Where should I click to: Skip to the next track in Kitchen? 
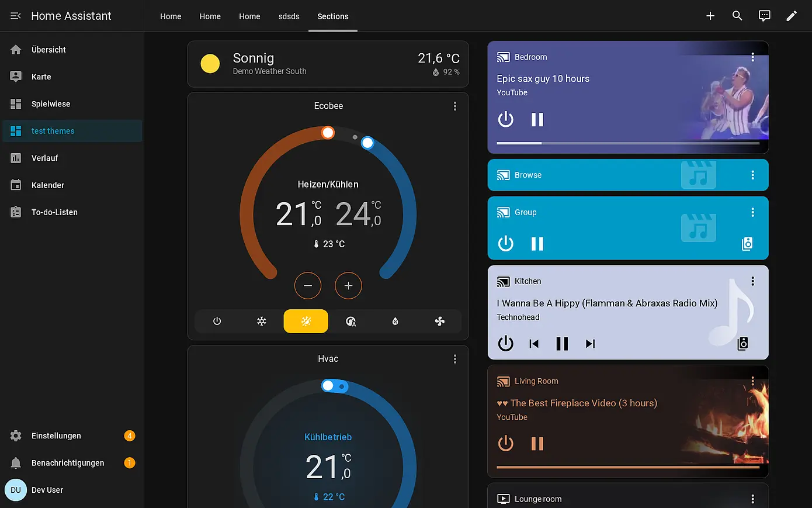click(x=591, y=343)
